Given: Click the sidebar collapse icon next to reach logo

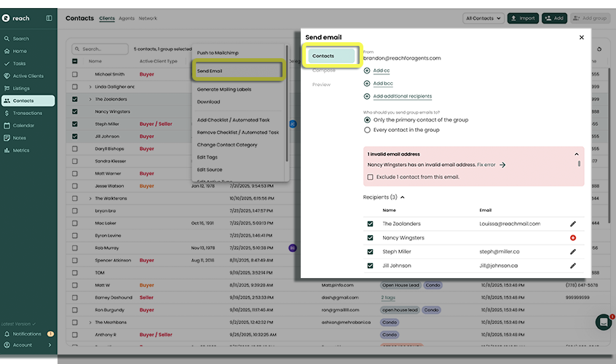Looking at the screenshot, I should tap(49, 18).
